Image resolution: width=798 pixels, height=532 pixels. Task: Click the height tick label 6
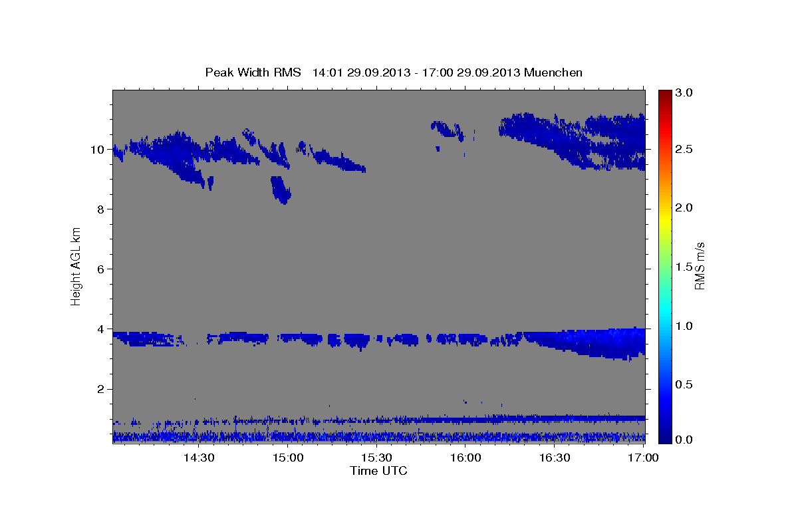pyautogui.click(x=102, y=269)
